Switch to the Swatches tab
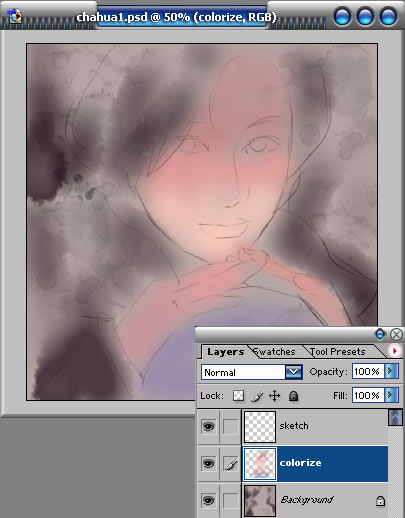The height and width of the screenshot is (518, 405). coord(274,352)
